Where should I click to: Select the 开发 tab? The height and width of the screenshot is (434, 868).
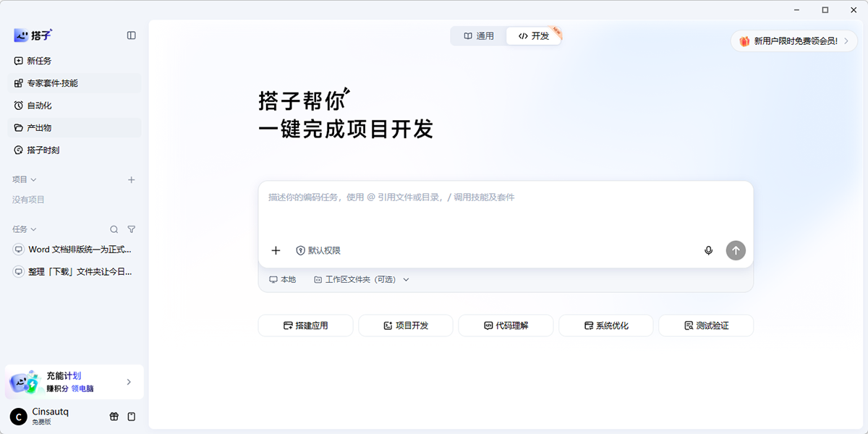click(x=534, y=36)
